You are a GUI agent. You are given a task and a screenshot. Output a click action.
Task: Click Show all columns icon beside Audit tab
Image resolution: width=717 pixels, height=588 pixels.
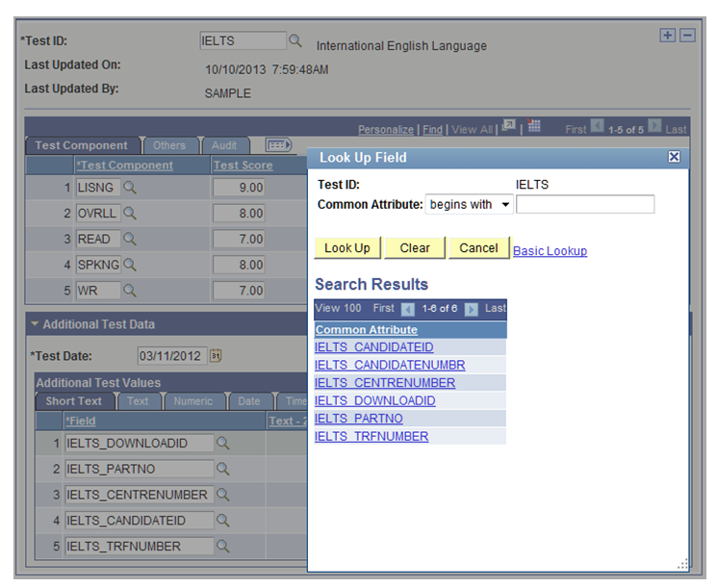[278, 145]
